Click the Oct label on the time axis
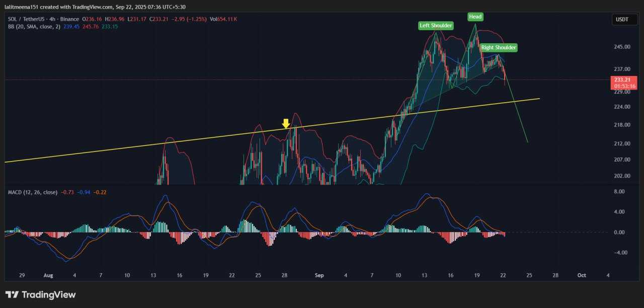The height and width of the screenshot is (308, 644). point(582,275)
